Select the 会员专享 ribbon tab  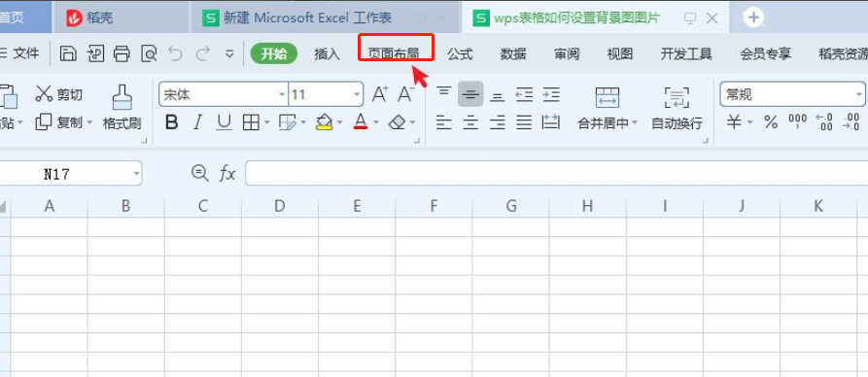[766, 54]
